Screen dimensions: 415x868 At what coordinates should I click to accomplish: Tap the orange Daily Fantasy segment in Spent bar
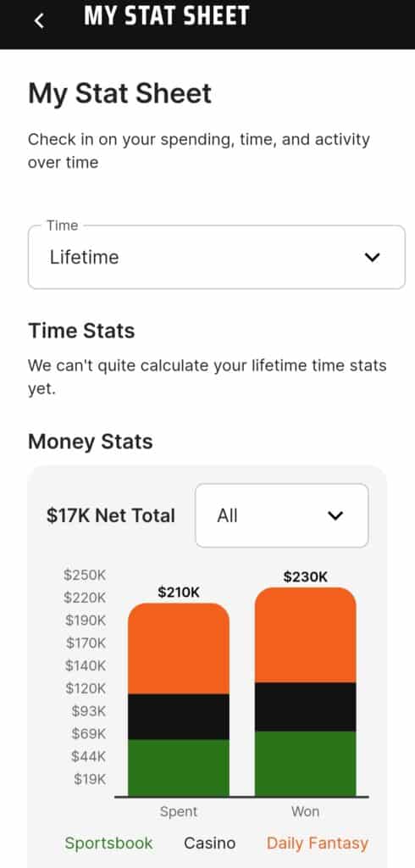178,648
